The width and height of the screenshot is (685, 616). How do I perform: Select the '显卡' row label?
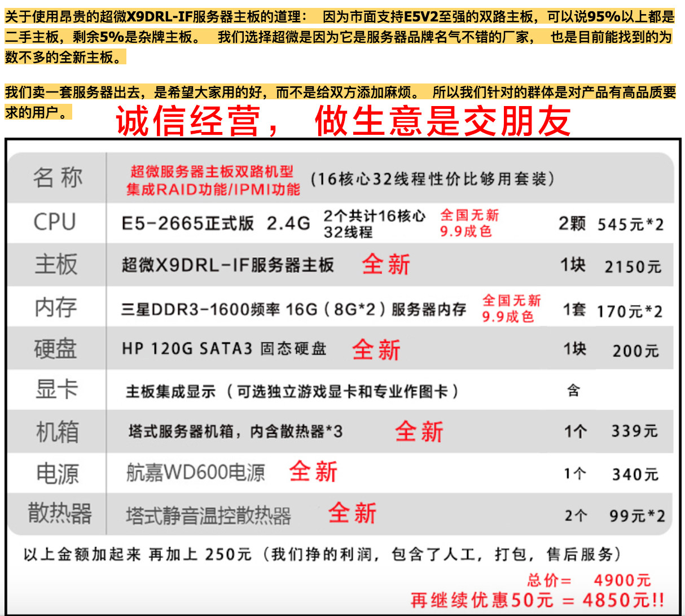pyautogui.click(x=56, y=389)
